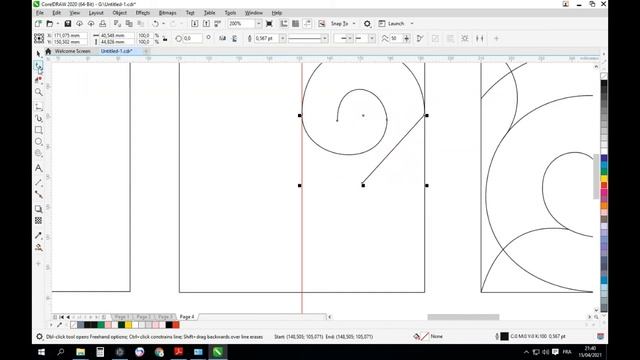
Task: Open the start arrowhead dropdown
Action: click(x=349, y=38)
